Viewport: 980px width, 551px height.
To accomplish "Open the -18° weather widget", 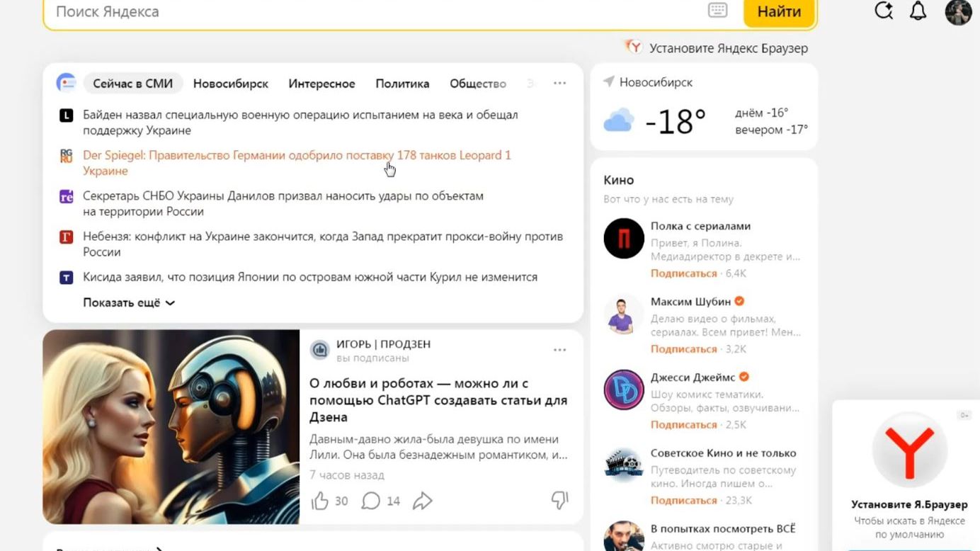I will (x=676, y=122).
